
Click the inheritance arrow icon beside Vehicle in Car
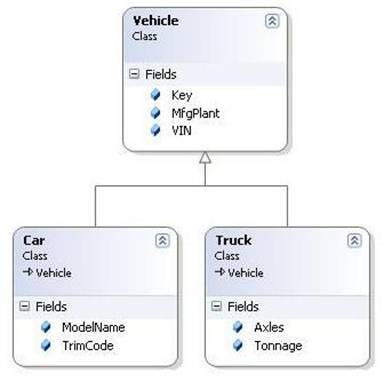(28, 272)
